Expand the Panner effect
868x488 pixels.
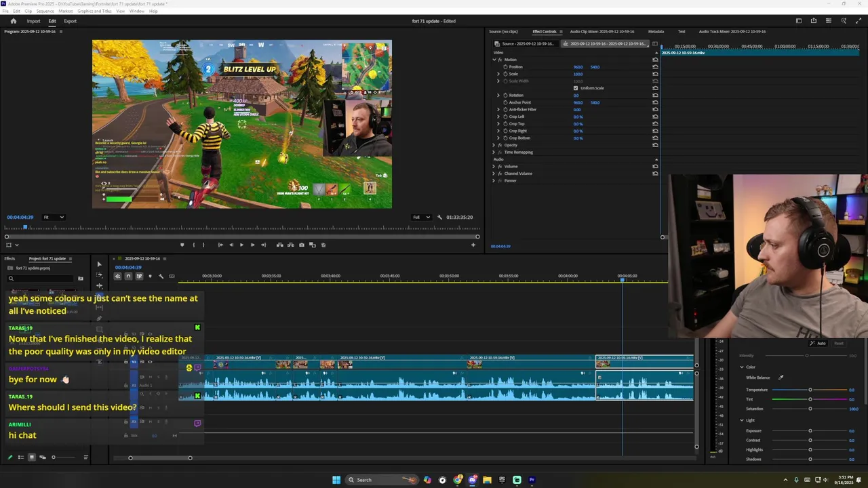pyautogui.click(x=494, y=180)
